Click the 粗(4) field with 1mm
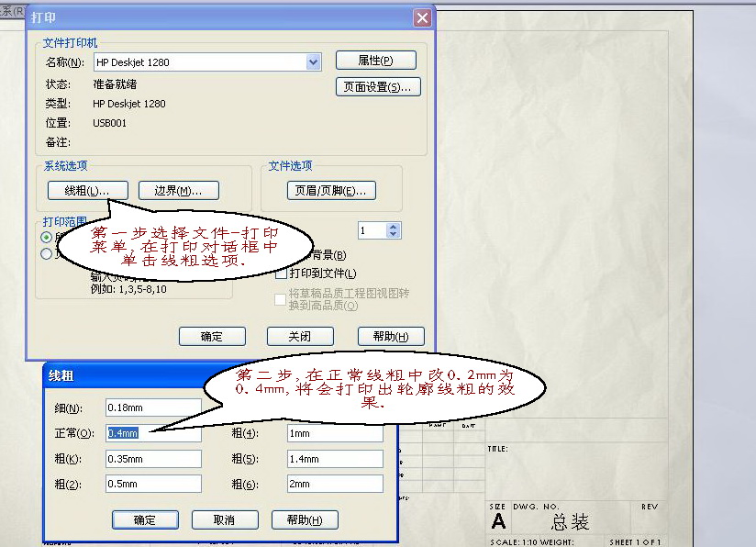 (335, 433)
